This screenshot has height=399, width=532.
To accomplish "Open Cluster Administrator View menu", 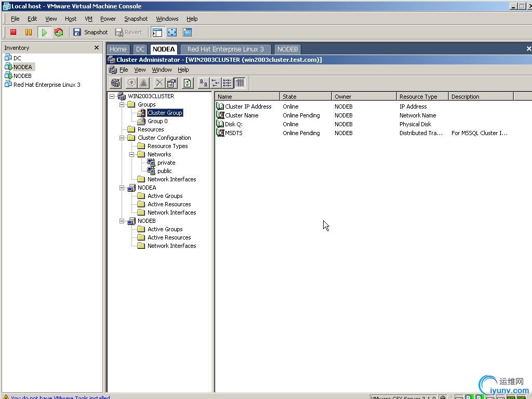I will point(140,70).
